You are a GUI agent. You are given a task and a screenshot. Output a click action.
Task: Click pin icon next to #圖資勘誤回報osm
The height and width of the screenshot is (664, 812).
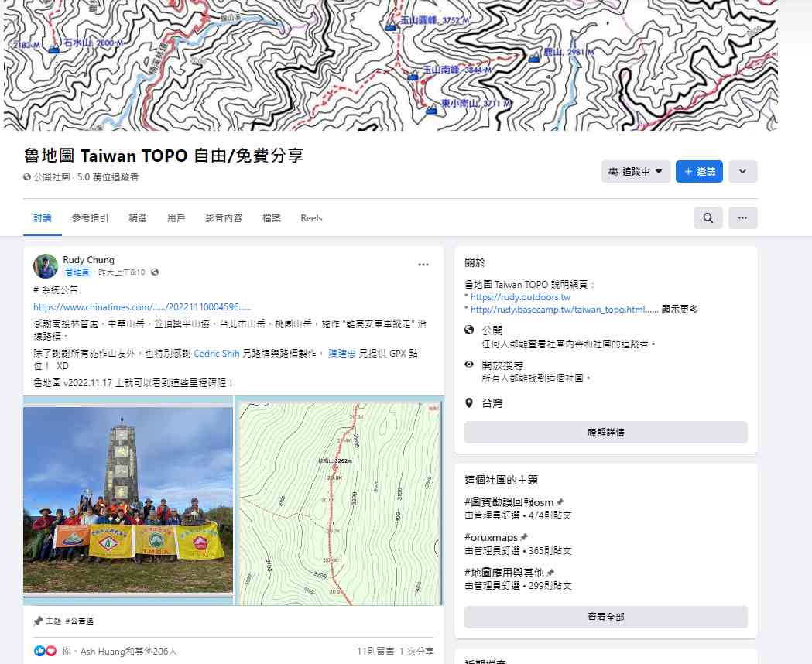(x=560, y=502)
